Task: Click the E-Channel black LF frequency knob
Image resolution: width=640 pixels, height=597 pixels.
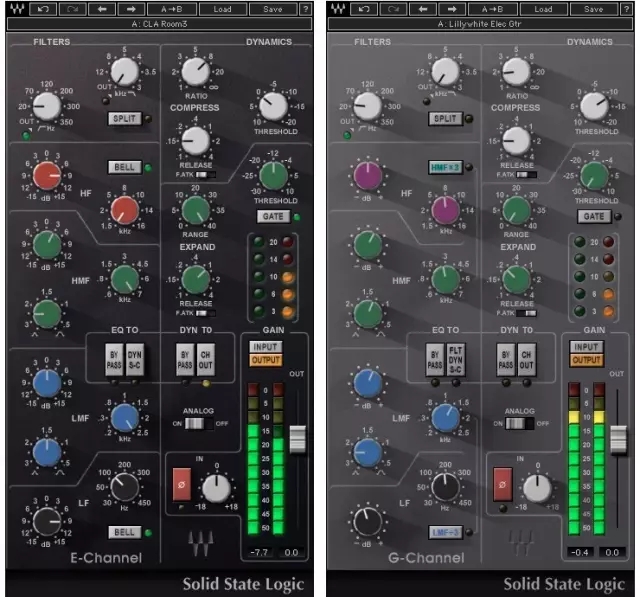Action: click(125, 487)
